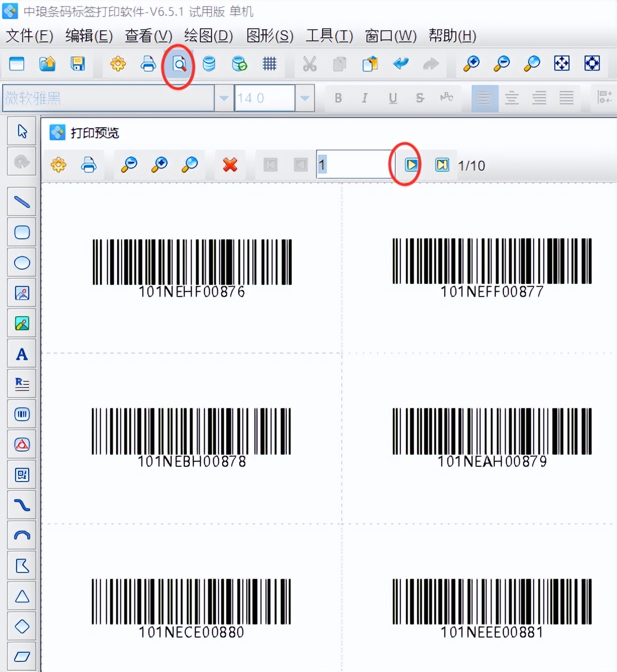The image size is (617, 672).
Task: Click the blue undo arrow
Action: (x=400, y=64)
